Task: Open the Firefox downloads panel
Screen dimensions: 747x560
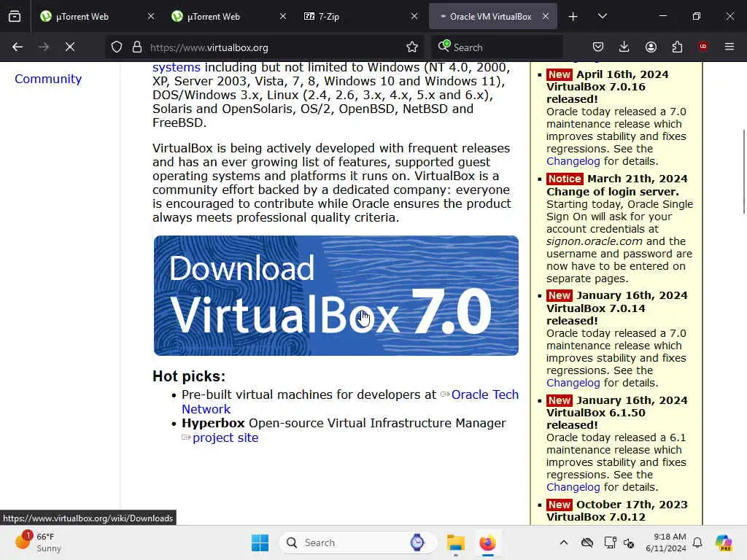Action: click(624, 47)
